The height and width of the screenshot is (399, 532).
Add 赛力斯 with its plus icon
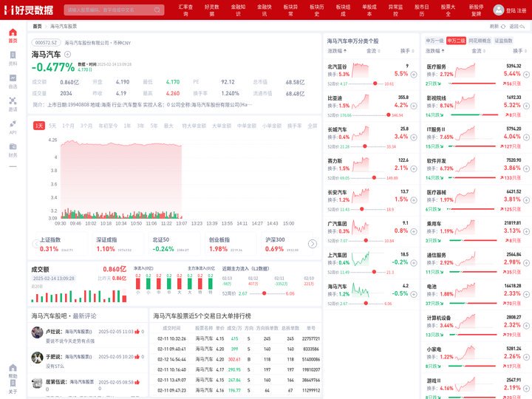414,168
